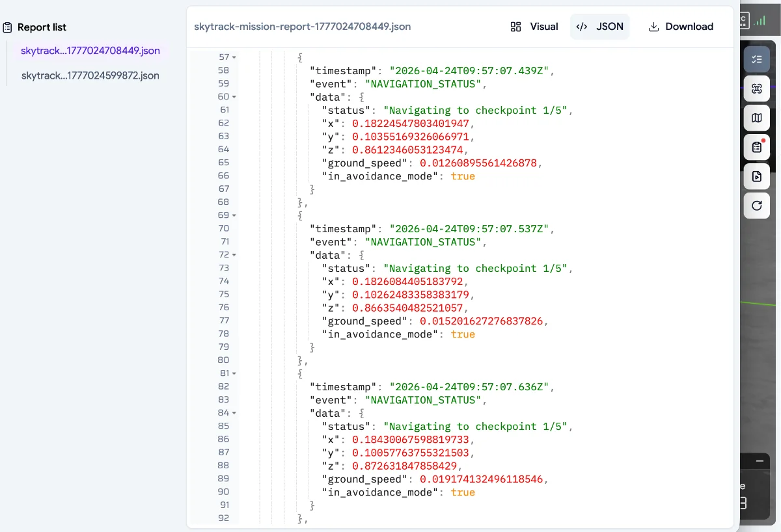Click the Report list clipboard icon
This screenshot has width=781, height=532.
pyautogui.click(x=8, y=27)
